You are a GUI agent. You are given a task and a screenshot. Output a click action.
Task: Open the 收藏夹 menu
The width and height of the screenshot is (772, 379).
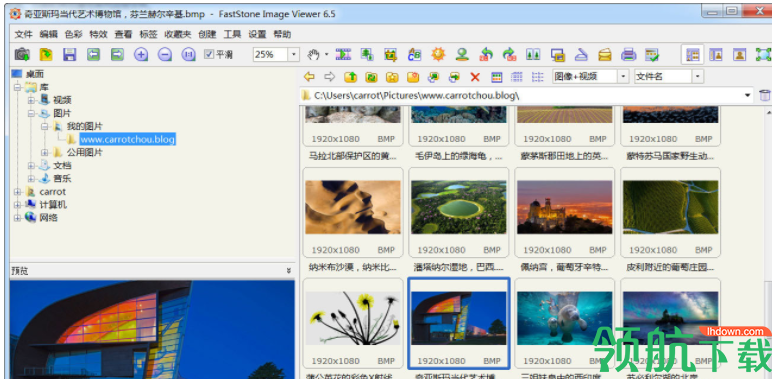(177, 34)
